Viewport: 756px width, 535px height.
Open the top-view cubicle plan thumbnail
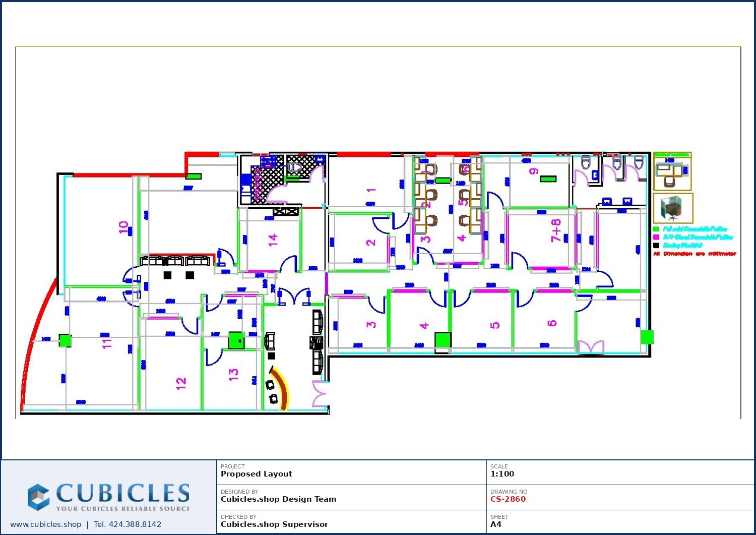tap(672, 171)
